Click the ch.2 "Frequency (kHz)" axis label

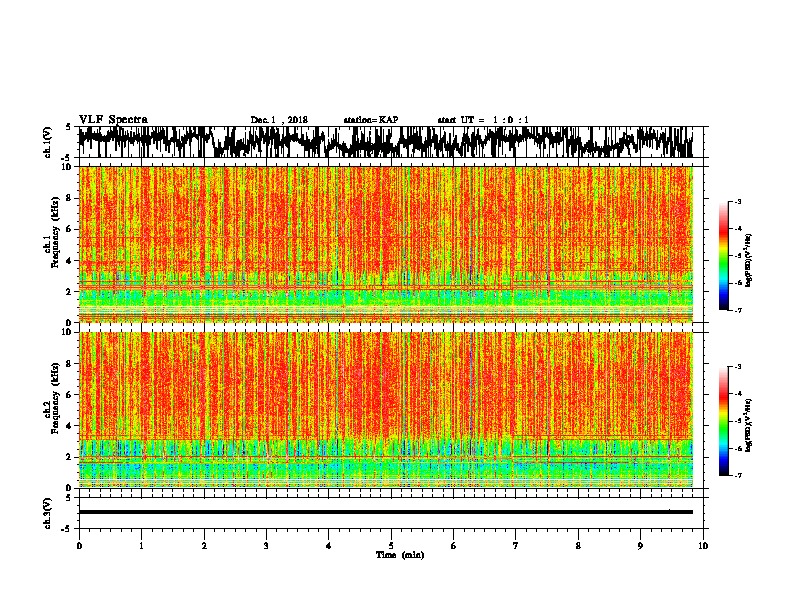point(55,398)
